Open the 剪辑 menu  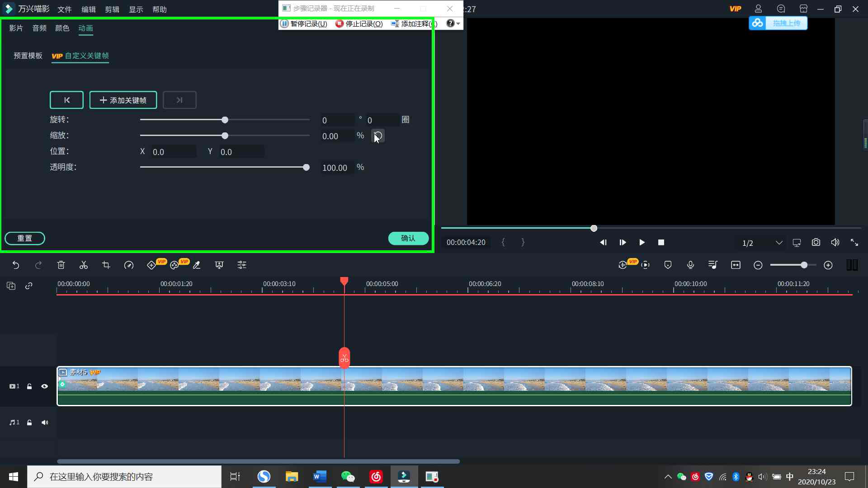112,9
